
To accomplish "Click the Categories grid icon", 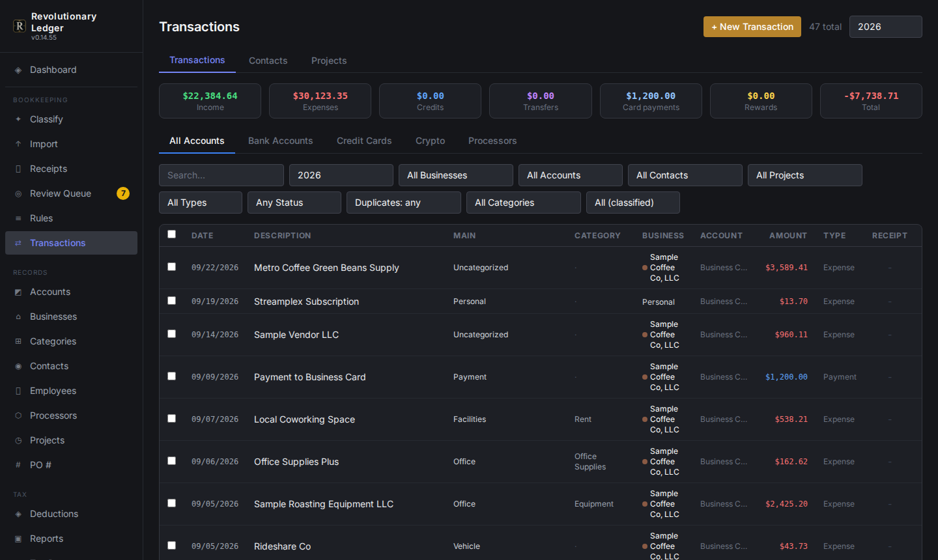I will [18, 342].
